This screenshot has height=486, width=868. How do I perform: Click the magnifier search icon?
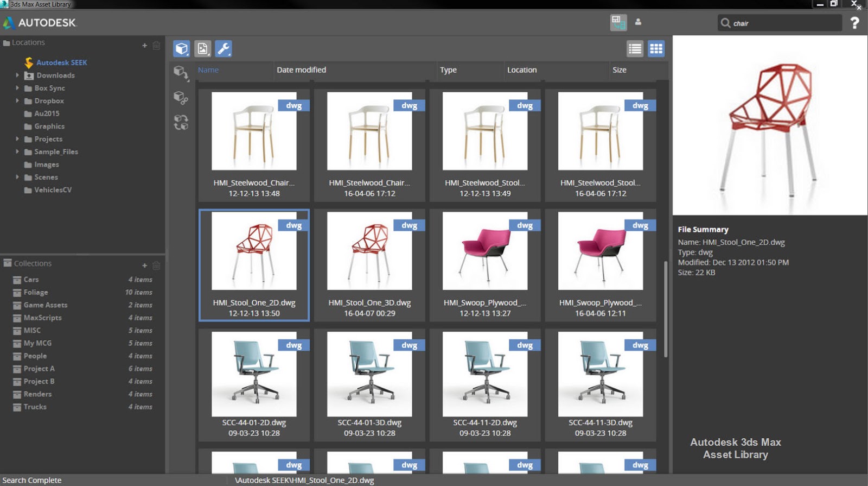pos(725,23)
